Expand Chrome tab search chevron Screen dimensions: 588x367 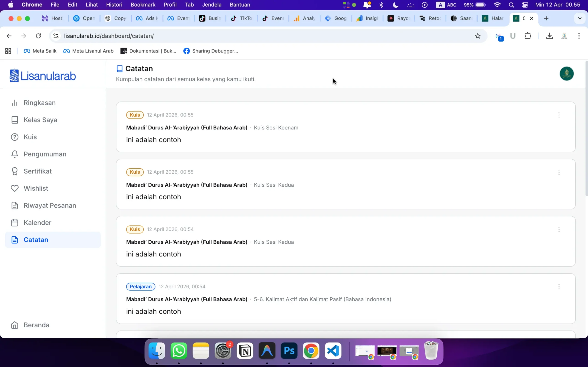(x=580, y=18)
